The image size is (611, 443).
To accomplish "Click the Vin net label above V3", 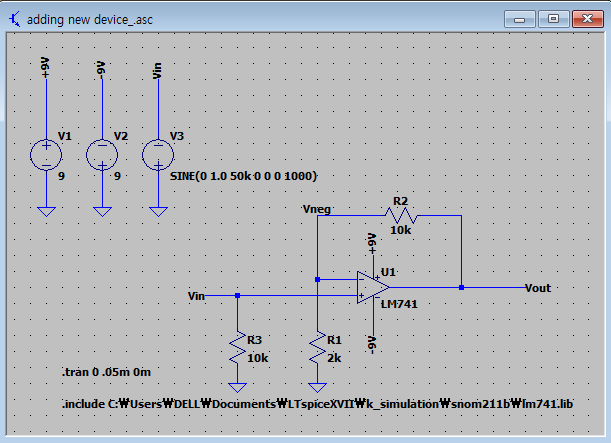I will coord(157,70).
